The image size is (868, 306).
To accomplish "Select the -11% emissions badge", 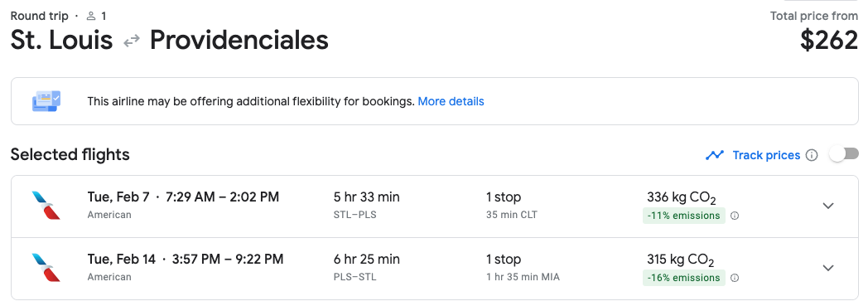I will click(x=684, y=216).
